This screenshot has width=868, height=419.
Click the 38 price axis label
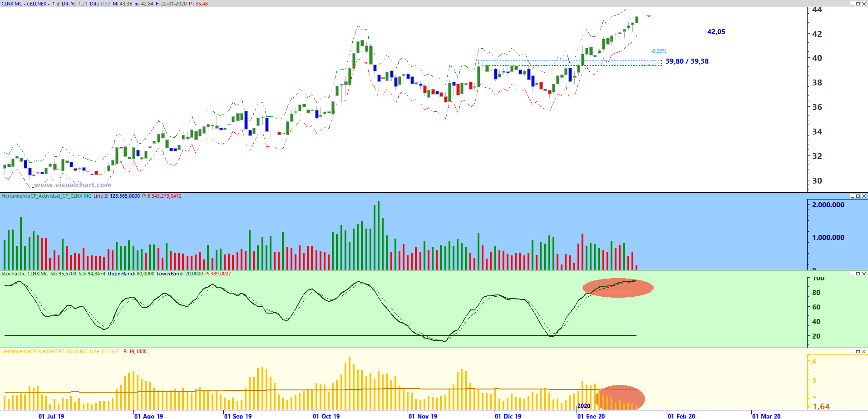coord(817,83)
